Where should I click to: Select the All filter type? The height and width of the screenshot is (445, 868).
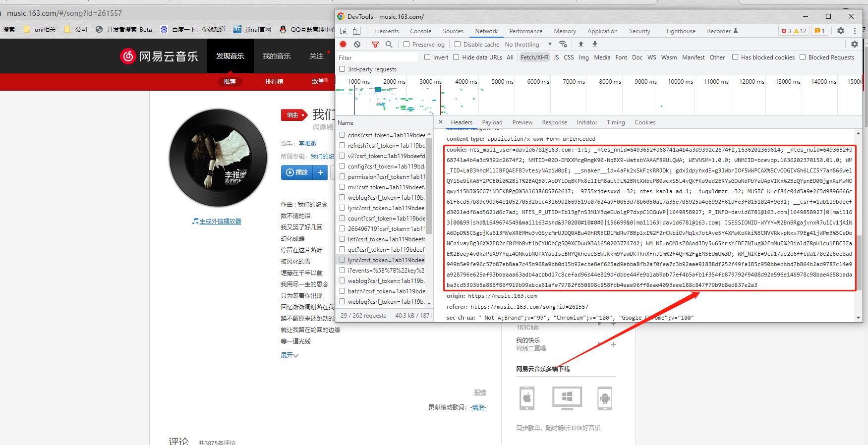[x=510, y=57]
